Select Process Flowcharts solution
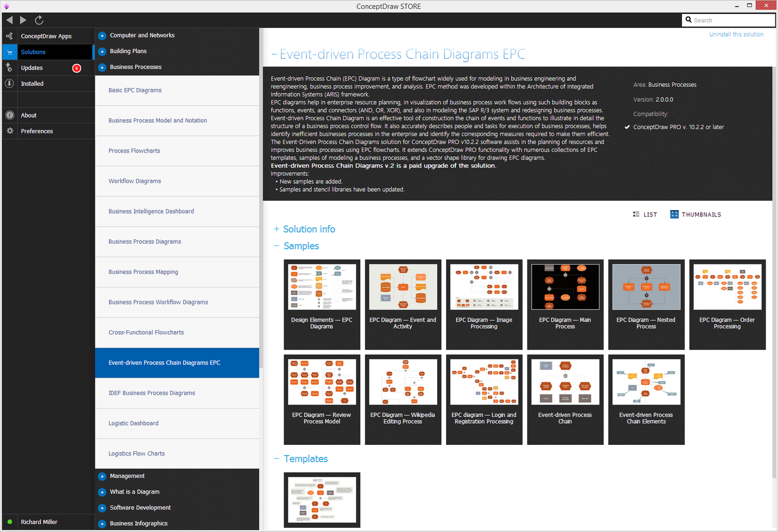The image size is (778, 532). (177, 151)
